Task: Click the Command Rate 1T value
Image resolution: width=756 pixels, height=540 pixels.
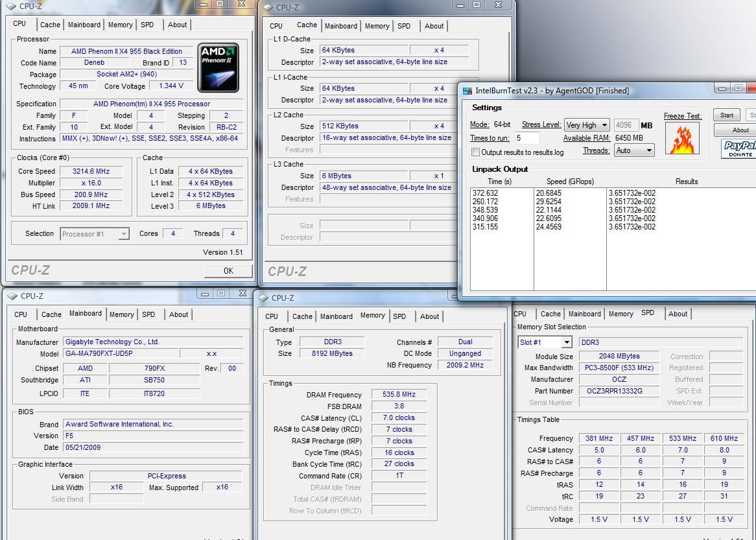Action: point(399,476)
